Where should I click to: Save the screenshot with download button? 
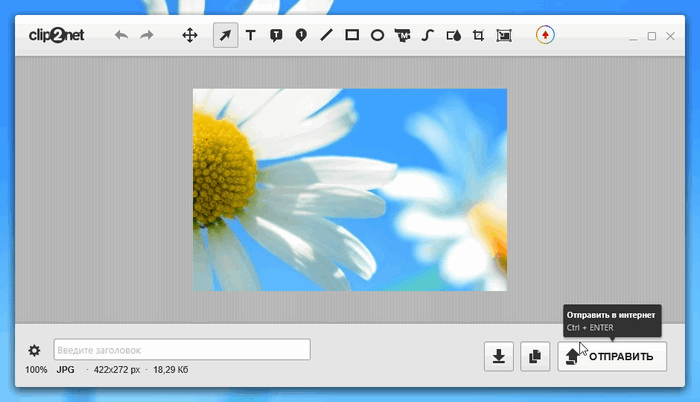(498, 356)
